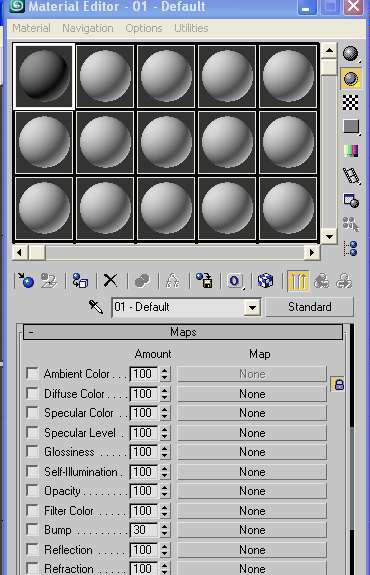
Task: Click the eyedropper pick material icon
Action: tap(96, 307)
